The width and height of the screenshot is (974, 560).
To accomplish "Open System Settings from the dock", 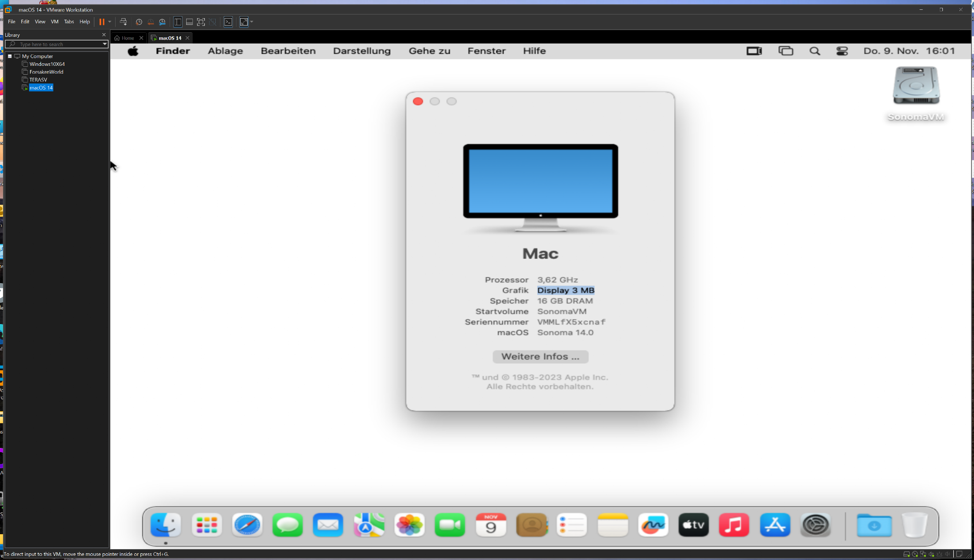I will point(816,525).
